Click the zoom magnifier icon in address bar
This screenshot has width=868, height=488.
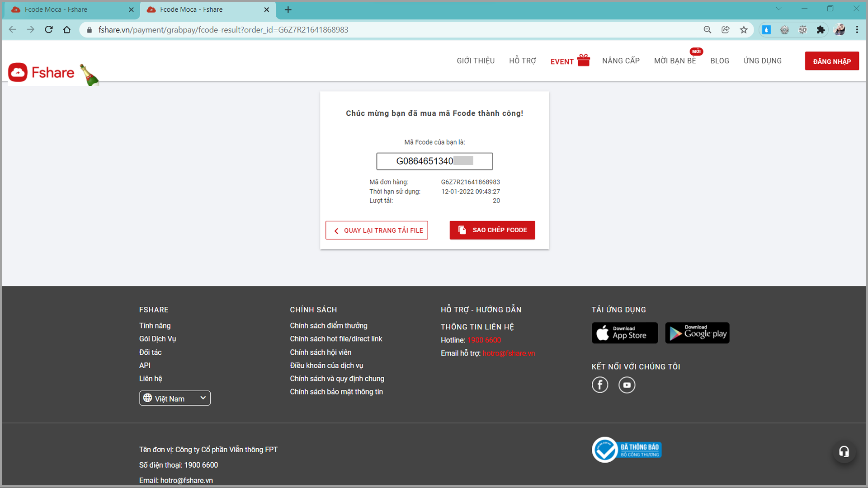point(708,30)
